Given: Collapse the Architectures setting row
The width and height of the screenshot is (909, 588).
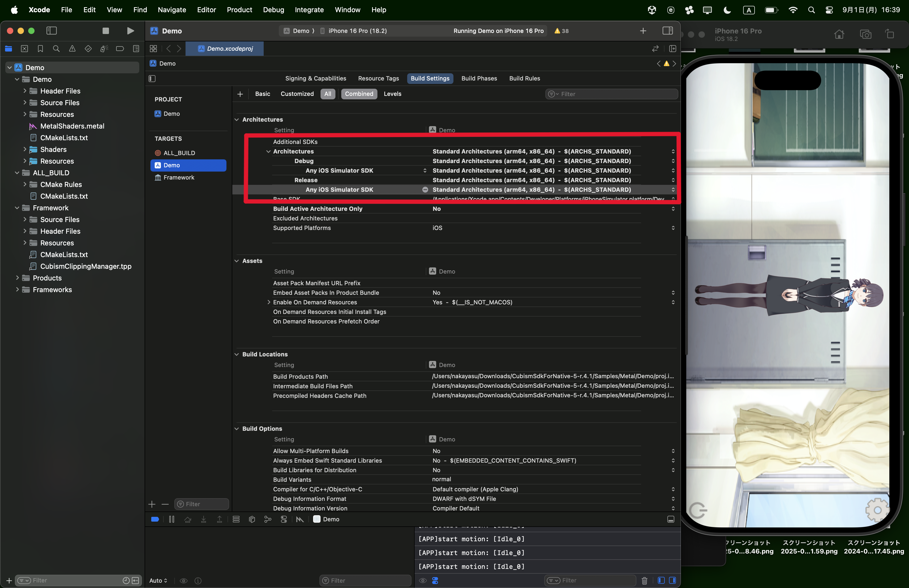Looking at the screenshot, I should [x=268, y=151].
